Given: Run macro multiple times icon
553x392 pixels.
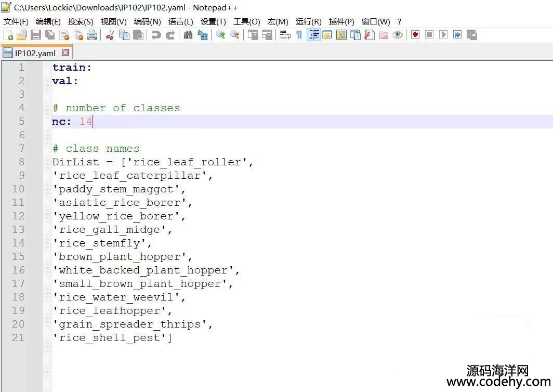Looking at the screenshot, I should click(x=457, y=35).
